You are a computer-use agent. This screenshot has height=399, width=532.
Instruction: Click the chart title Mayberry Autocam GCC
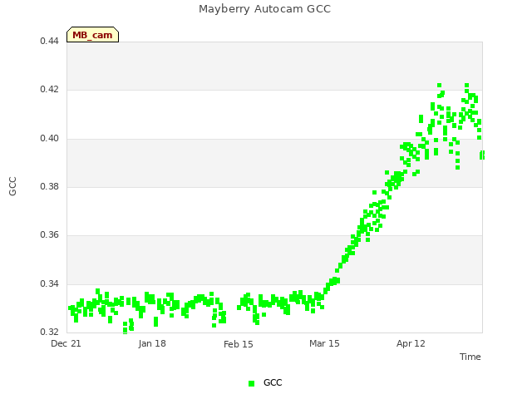[x=264, y=9]
